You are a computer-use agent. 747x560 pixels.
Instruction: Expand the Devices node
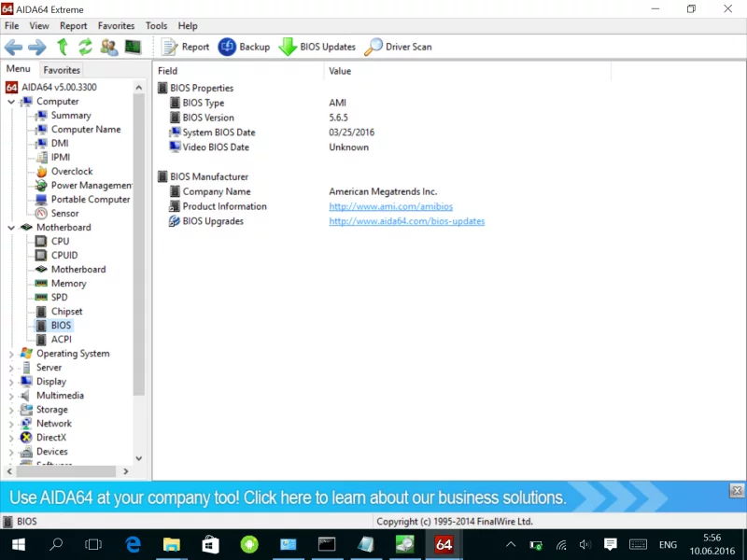(11, 452)
